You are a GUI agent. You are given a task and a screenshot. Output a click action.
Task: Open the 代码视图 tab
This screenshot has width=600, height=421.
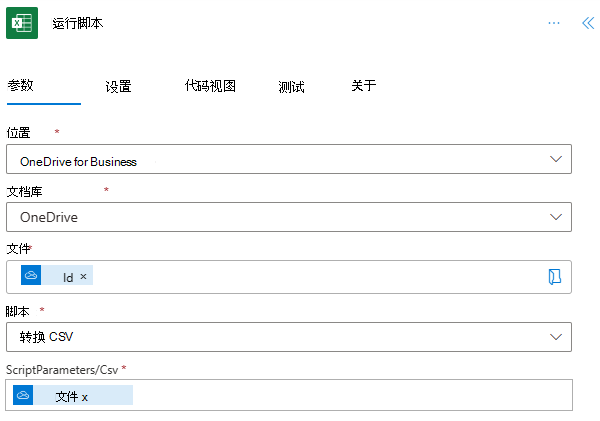coord(210,86)
